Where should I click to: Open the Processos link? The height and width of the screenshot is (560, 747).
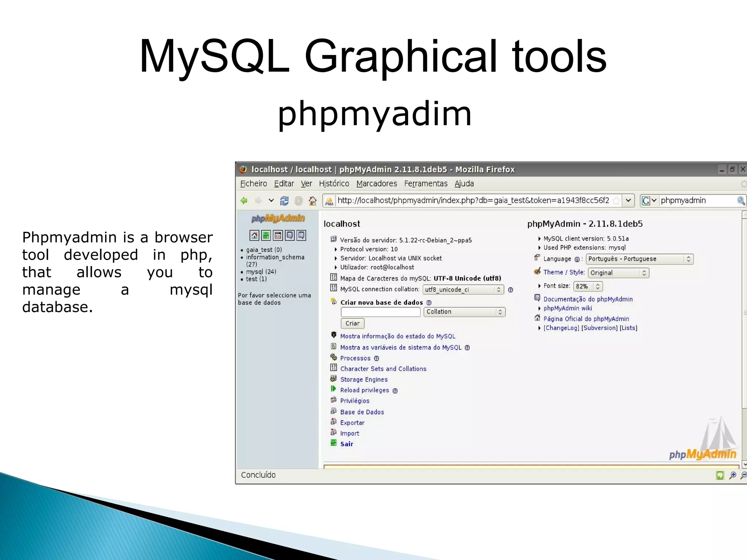[355, 358]
